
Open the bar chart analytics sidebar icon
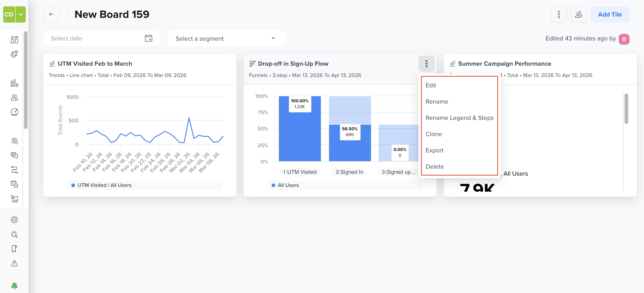(14, 83)
